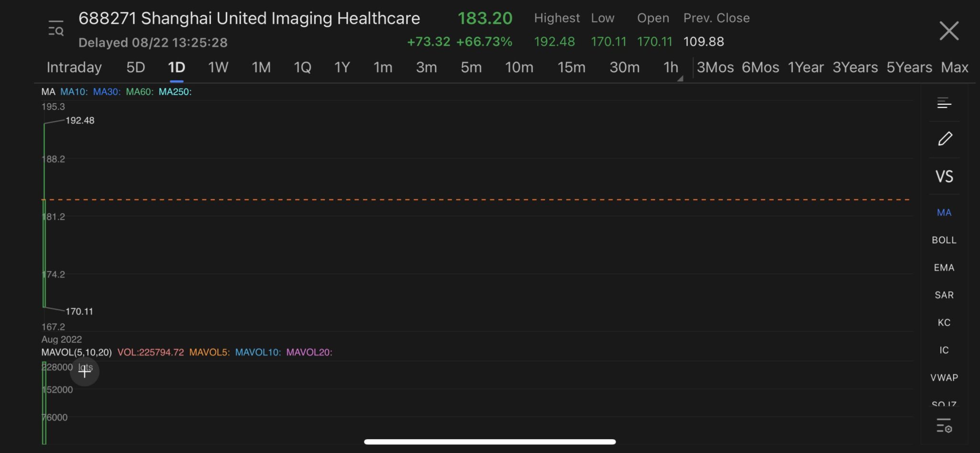This screenshot has height=453, width=980.
Task: Toggle the EMA indicator
Action: pyautogui.click(x=944, y=268)
